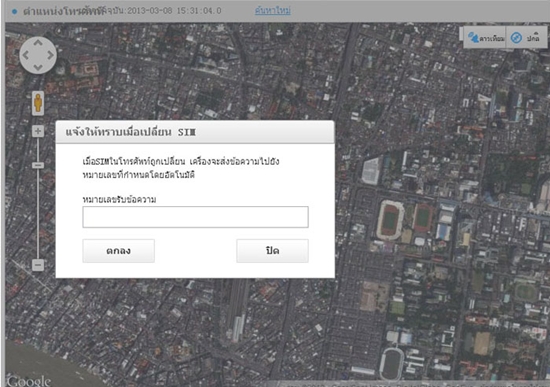
Task: Focus the หมายเลขรับข้อความ number input field
Action: pos(195,217)
